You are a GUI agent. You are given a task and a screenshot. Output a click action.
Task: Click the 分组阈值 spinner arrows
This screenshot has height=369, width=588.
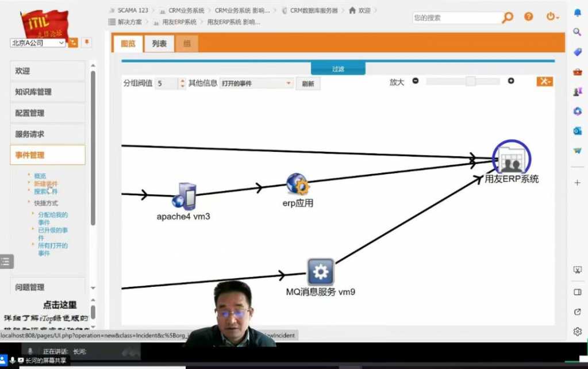pyautogui.click(x=183, y=83)
